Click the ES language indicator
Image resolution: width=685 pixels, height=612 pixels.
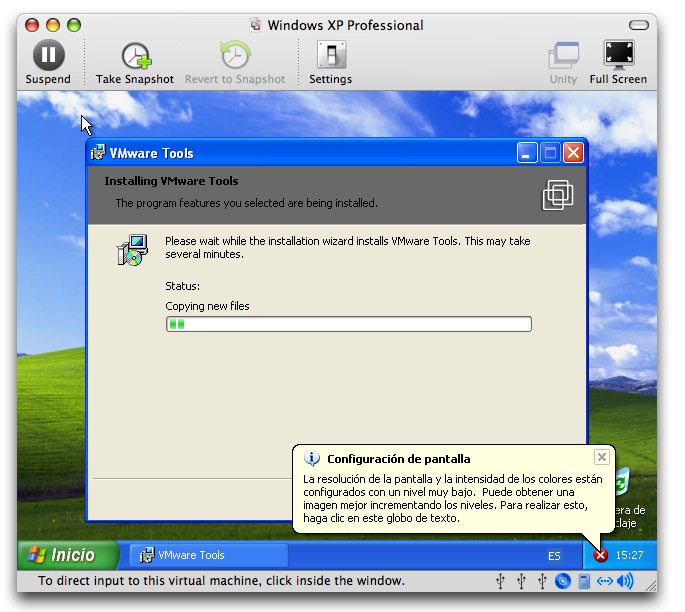point(554,556)
